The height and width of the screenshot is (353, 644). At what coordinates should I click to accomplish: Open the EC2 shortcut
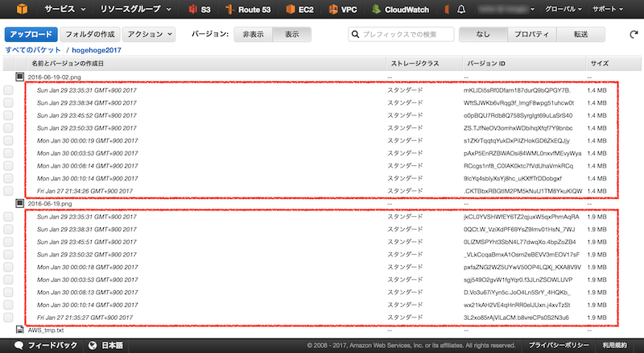pos(299,9)
